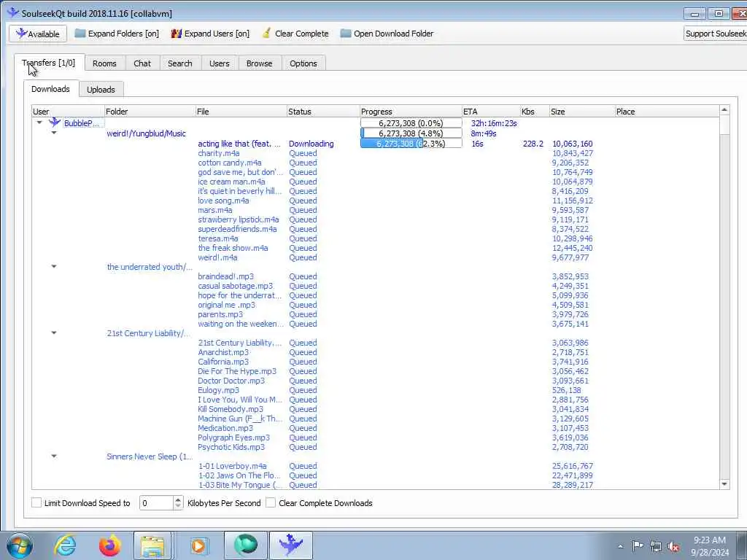Click the scrollbar up arrow
The height and width of the screenshot is (560, 747).
coord(724,110)
